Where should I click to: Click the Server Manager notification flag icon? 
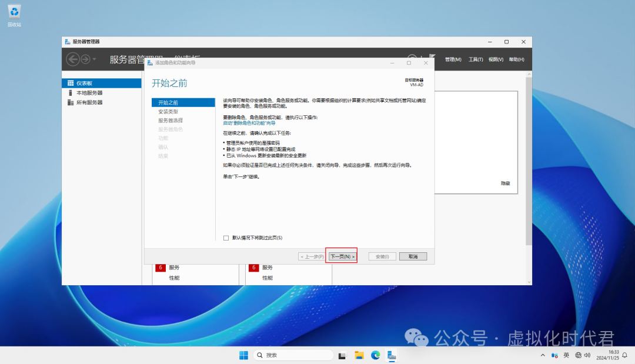pyautogui.click(x=432, y=54)
